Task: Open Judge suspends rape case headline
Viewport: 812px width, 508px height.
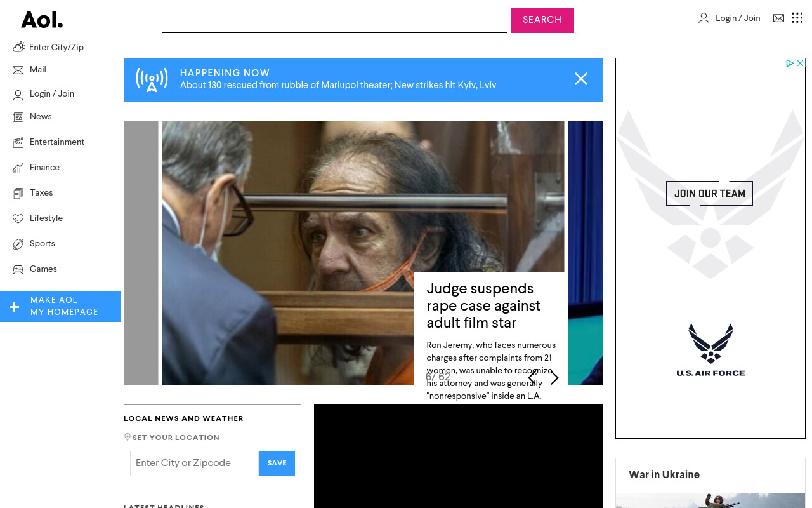Action: click(483, 305)
